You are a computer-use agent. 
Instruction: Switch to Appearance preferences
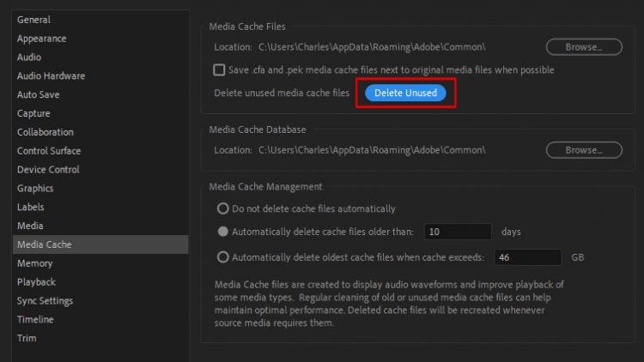click(41, 39)
